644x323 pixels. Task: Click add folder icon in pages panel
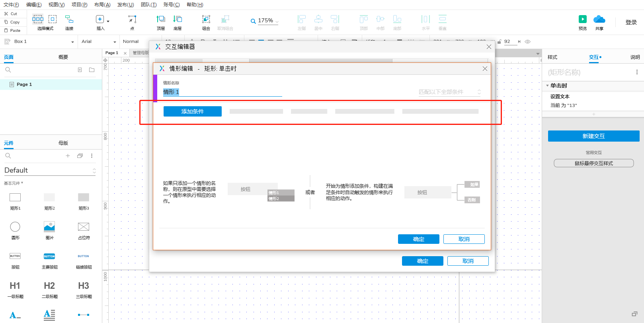(x=92, y=70)
